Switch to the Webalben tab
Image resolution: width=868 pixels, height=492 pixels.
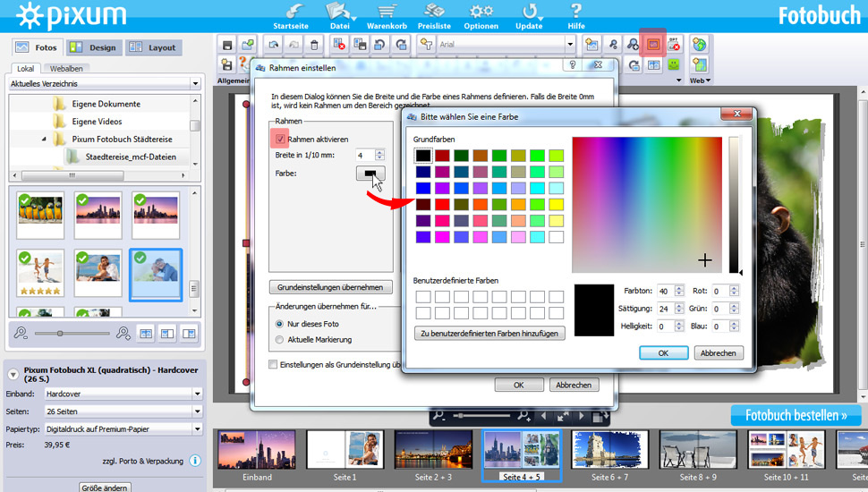pos(66,68)
